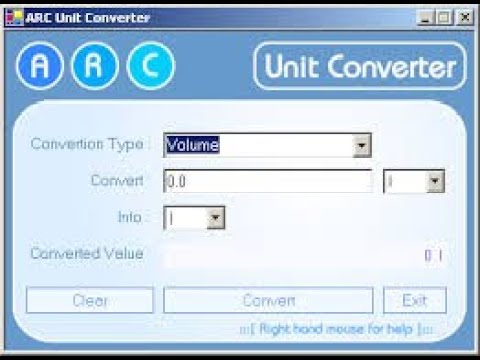Click the ARC app icon in title bar

coord(15,18)
